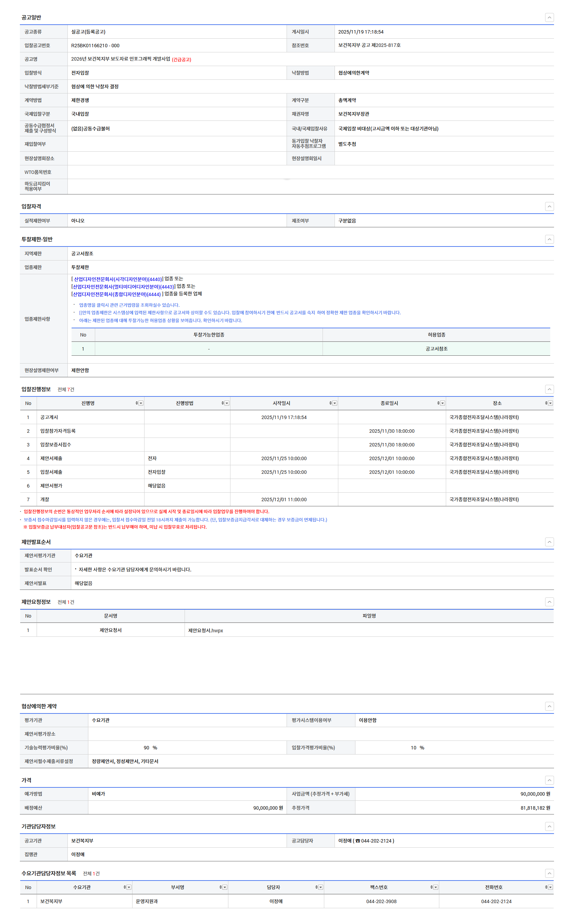Sort the 부서명 column using its arrows
Image resolution: width=566 pixels, height=924 pixels.
(221, 887)
